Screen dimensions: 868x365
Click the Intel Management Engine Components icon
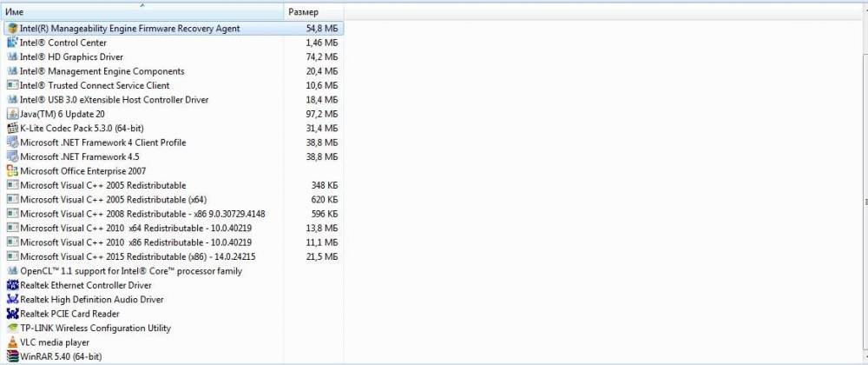click(x=12, y=71)
